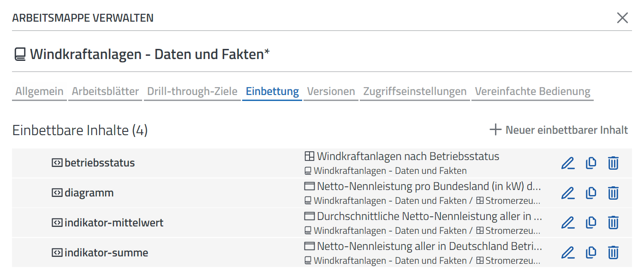This screenshot has width=644, height=279.
Task: Edit the betriebsstatus embeddable content
Action: (568, 163)
